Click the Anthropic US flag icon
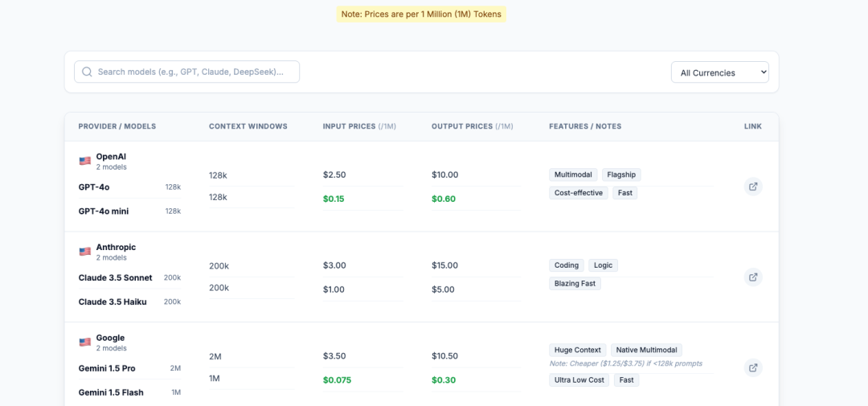Screen dimensions: 868x406 tap(84, 252)
